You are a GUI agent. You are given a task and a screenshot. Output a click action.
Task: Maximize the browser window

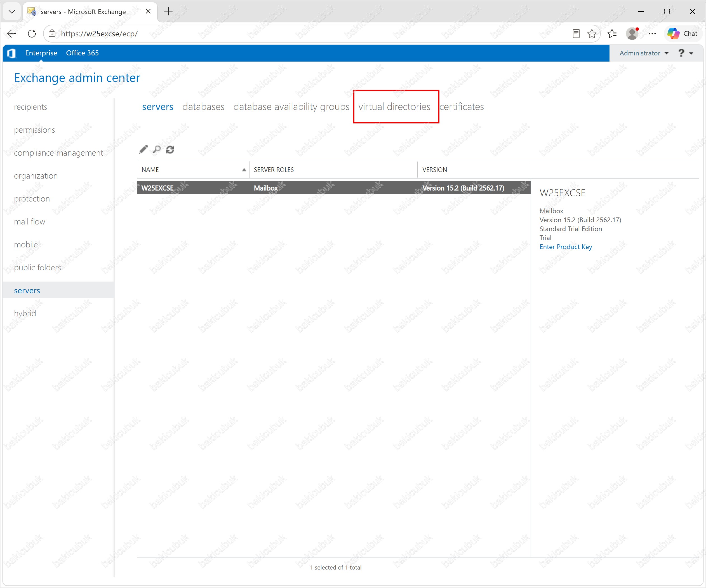pos(667,11)
